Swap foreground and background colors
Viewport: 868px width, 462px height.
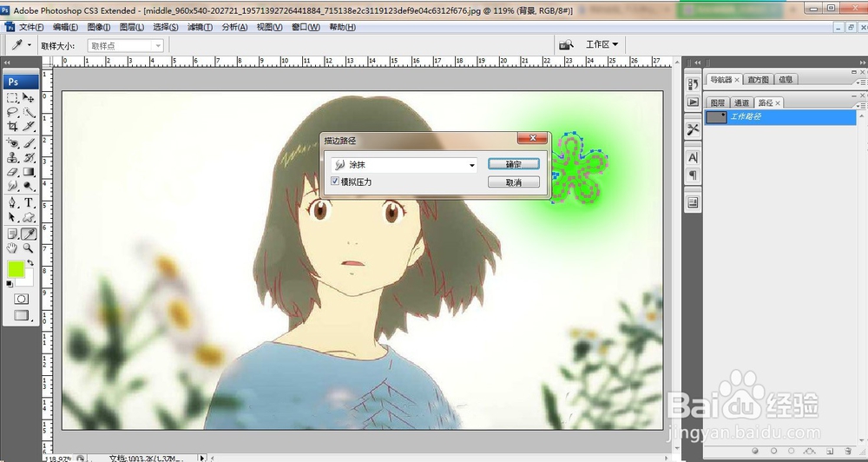click(30, 262)
